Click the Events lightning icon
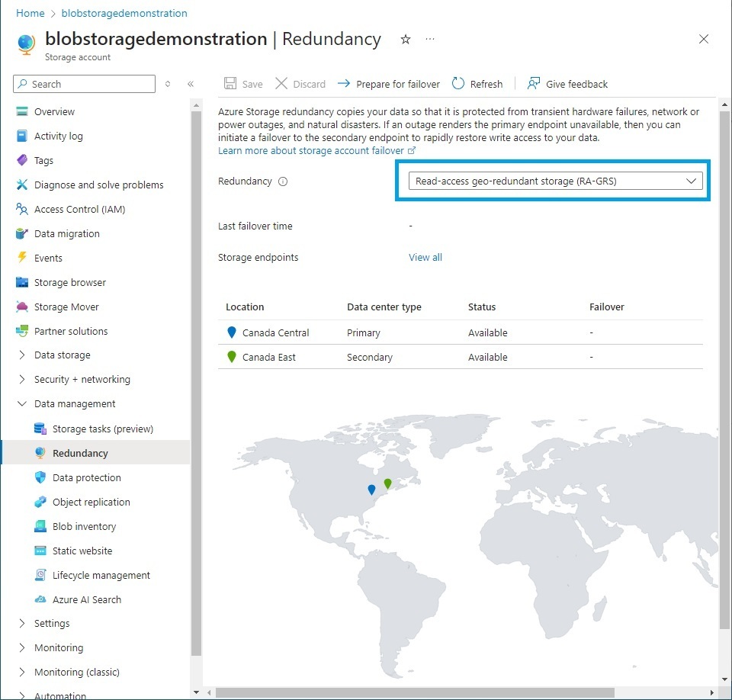The height and width of the screenshot is (700, 732). (22, 258)
